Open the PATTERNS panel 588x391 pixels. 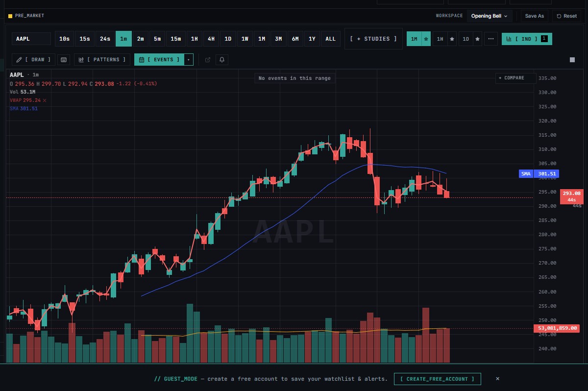(102, 60)
